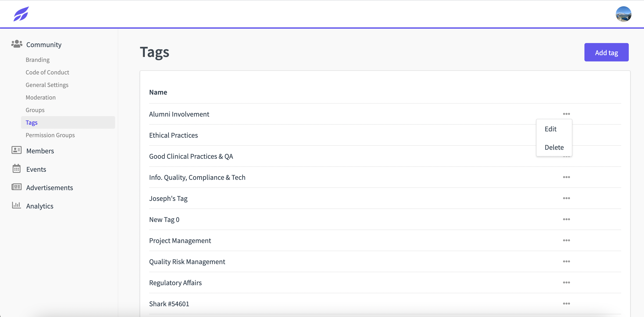Open options menu for Regulatory Affairs tag
The width and height of the screenshot is (644, 317).
[567, 282]
